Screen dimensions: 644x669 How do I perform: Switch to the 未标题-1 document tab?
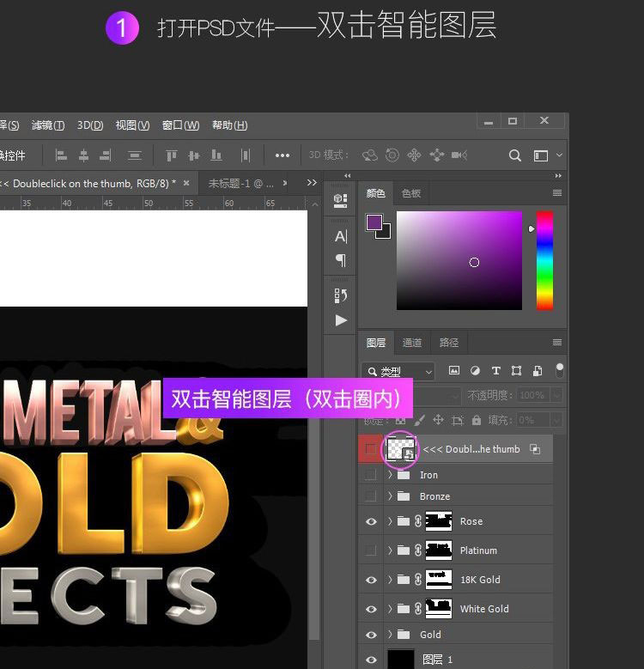240,183
